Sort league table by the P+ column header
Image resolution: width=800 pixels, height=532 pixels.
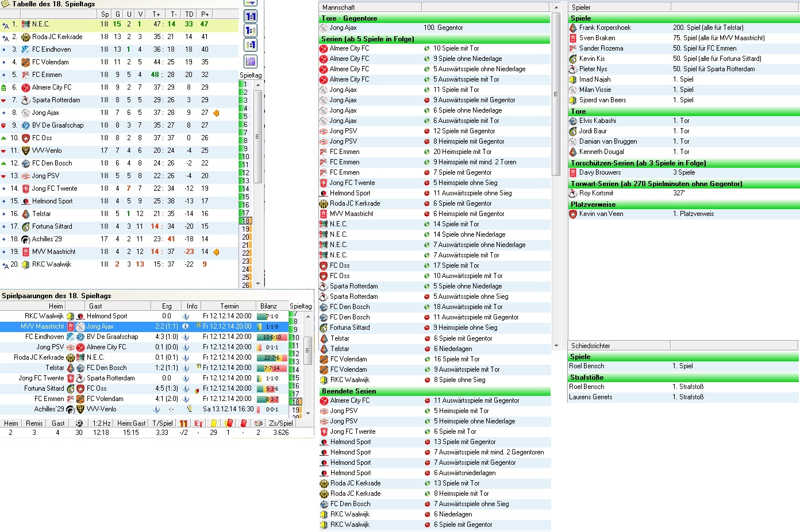pyautogui.click(x=205, y=14)
